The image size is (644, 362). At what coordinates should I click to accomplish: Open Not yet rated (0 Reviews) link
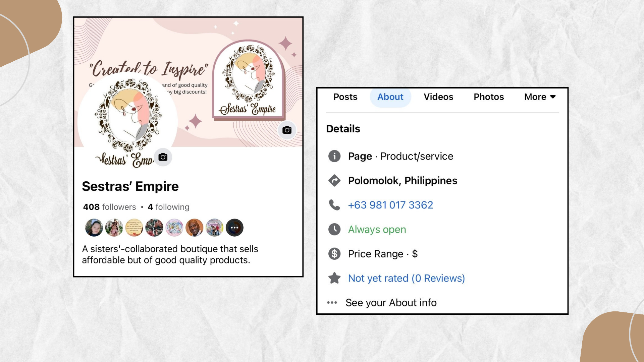[407, 278]
